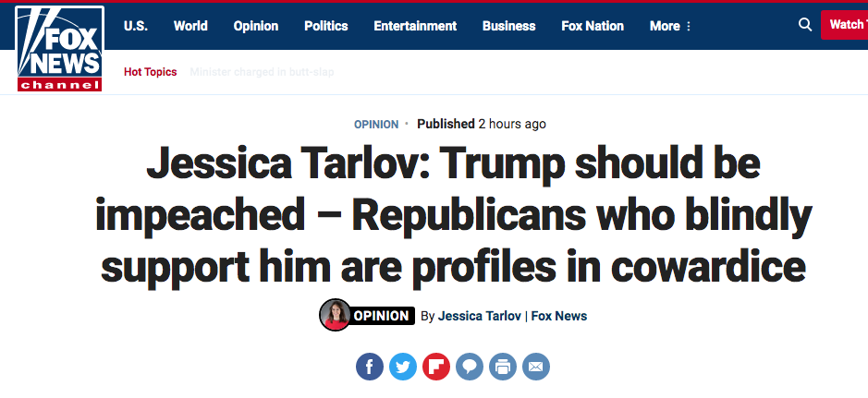The width and height of the screenshot is (868, 398).
Task: Open the Entertainment section
Action: coord(415,26)
